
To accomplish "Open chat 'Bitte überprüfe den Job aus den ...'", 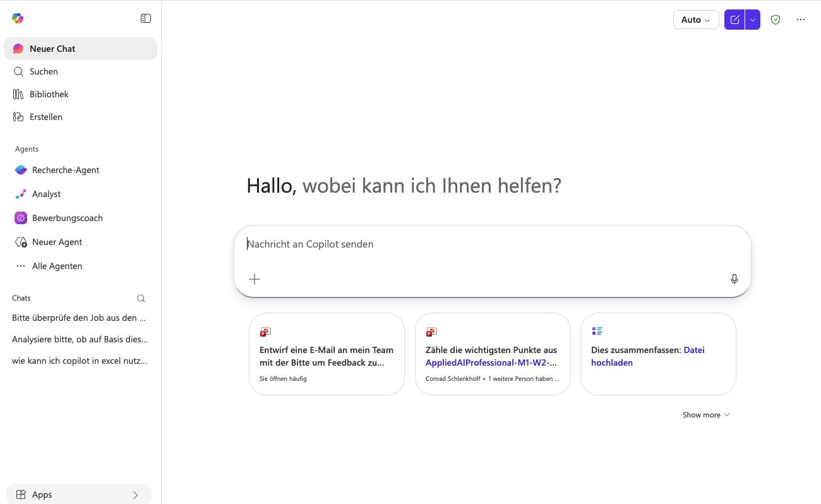I will click(79, 318).
